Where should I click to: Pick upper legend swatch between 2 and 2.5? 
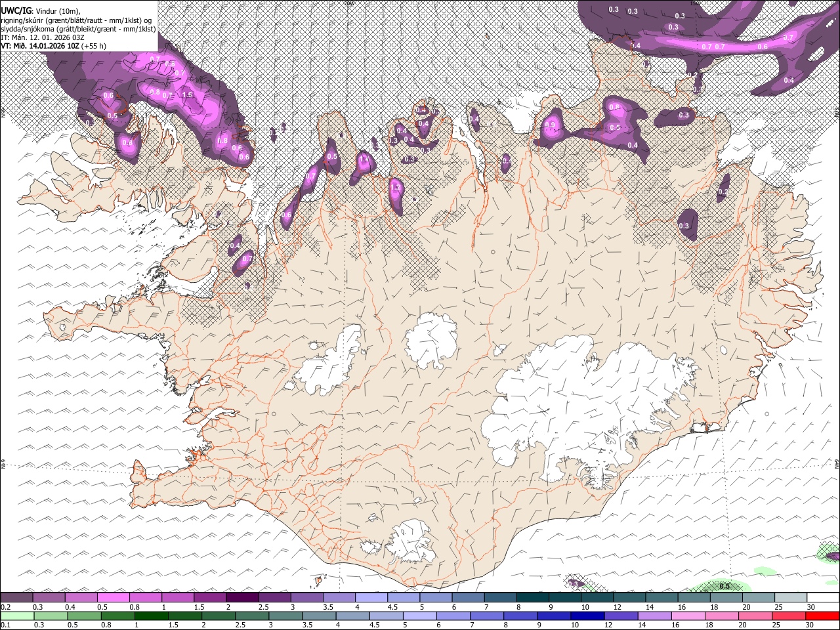click(x=242, y=597)
